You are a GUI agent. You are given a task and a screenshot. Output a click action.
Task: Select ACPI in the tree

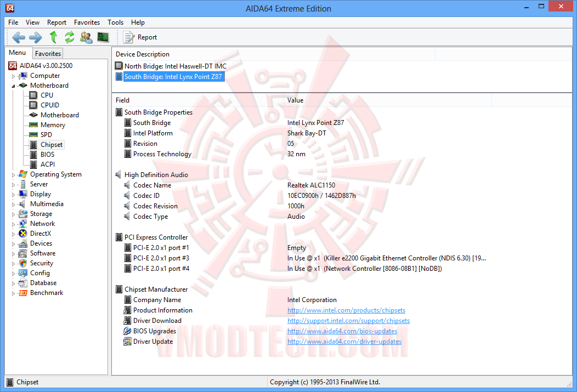tap(48, 164)
